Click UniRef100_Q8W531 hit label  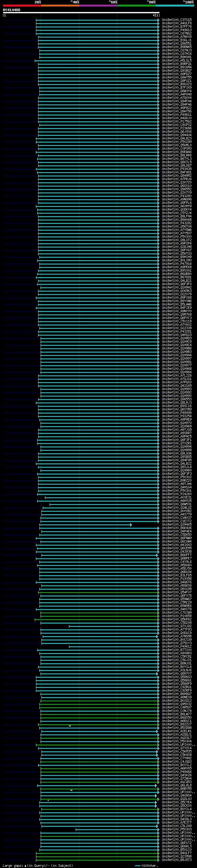click(x=177, y=504)
